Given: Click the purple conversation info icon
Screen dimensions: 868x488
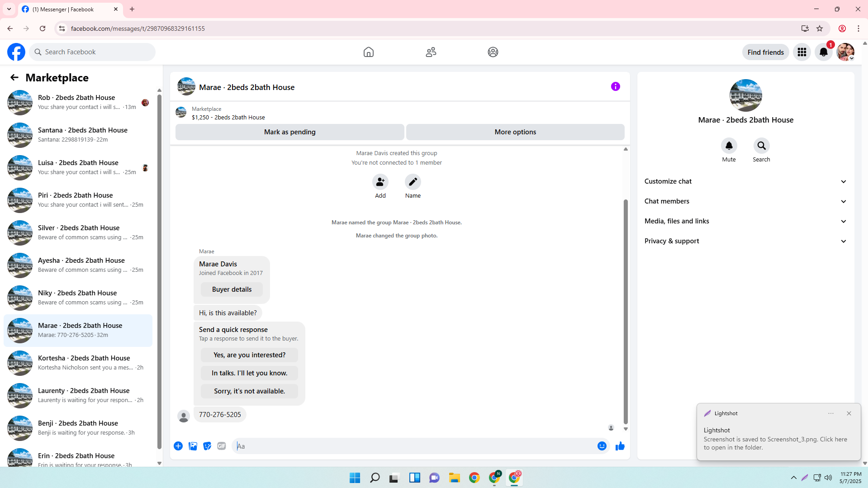Looking at the screenshot, I should point(616,86).
